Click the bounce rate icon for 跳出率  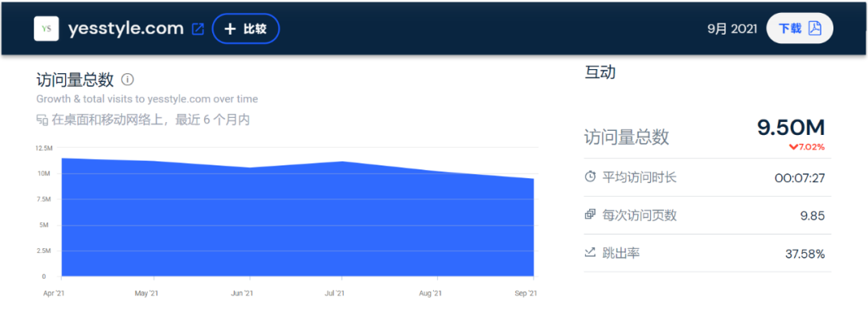click(x=590, y=253)
